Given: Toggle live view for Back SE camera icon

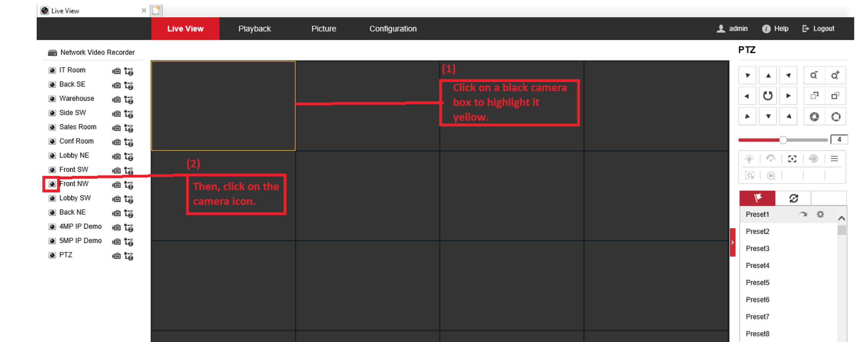Looking at the screenshot, I should tap(52, 85).
